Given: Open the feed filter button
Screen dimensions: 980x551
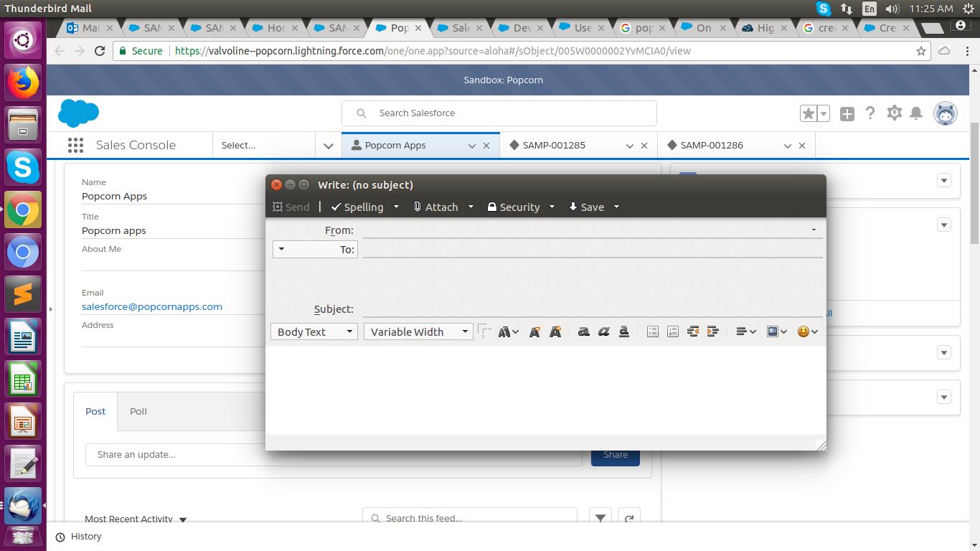Looking at the screenshot, I should pyautogui.click(x=600, y=518).
